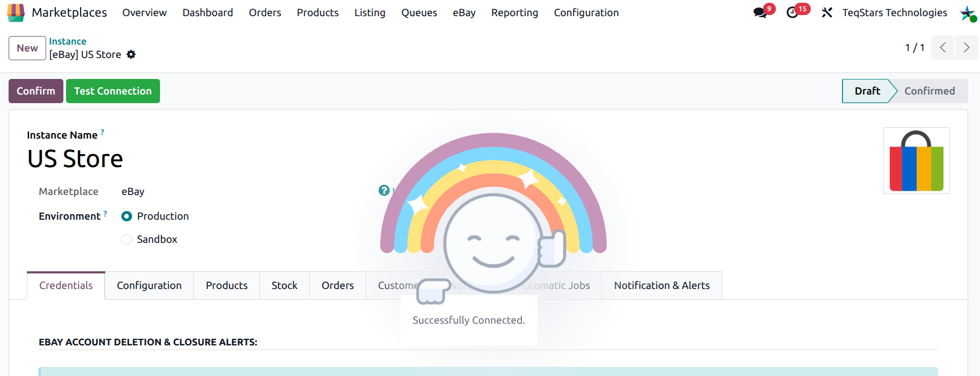Image resolution: width=980 pixels, height=376 pixels.
Task: Open the Marketplaces app home icon
Action: pos(16,12)
